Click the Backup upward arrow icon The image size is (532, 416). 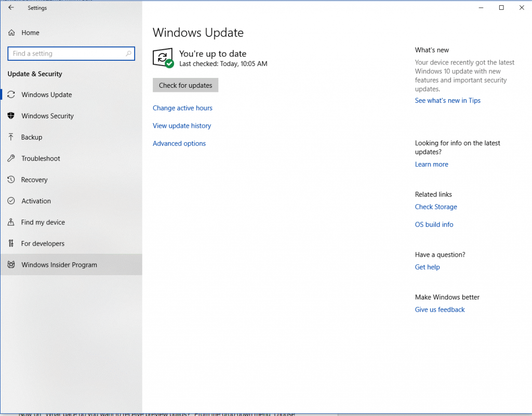point(11,137)
